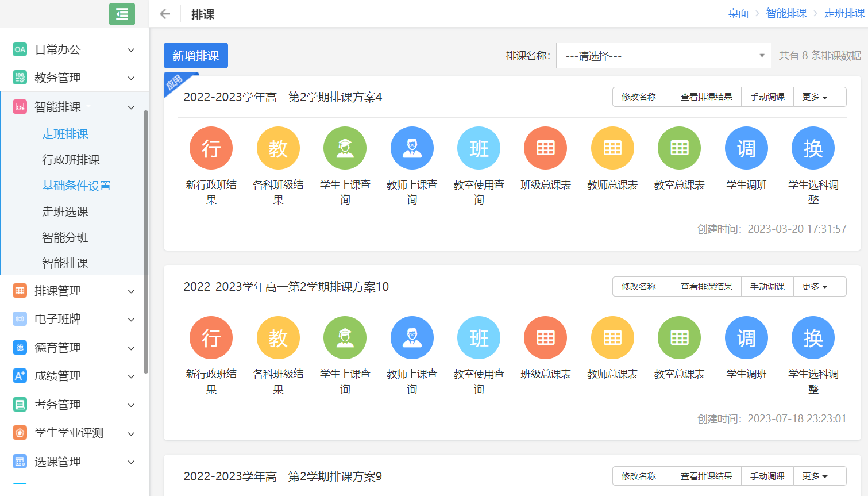
Task: Open 教室使用查询 in 方案10
Action: [479, 338]
